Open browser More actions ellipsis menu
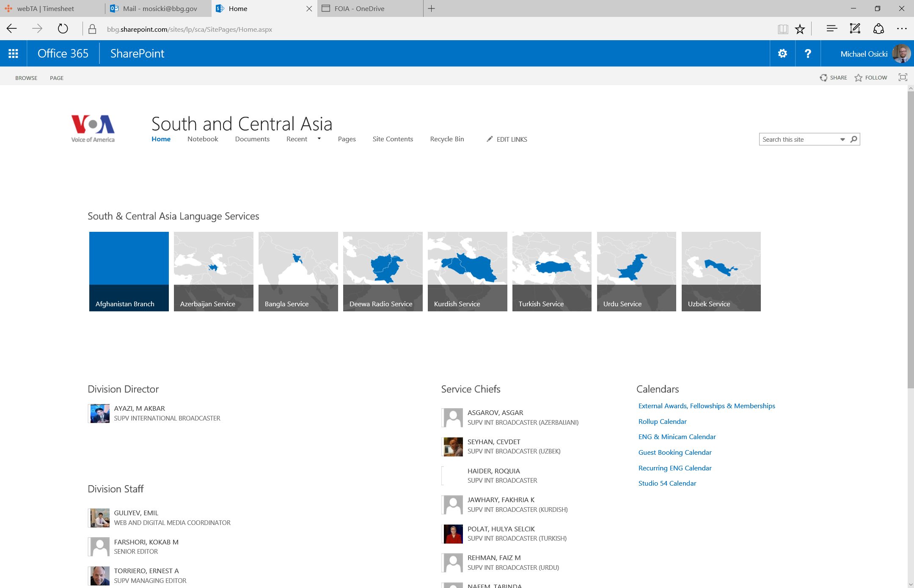The width and height of the screenshot is (914, 588). click(x=902, y=29)
